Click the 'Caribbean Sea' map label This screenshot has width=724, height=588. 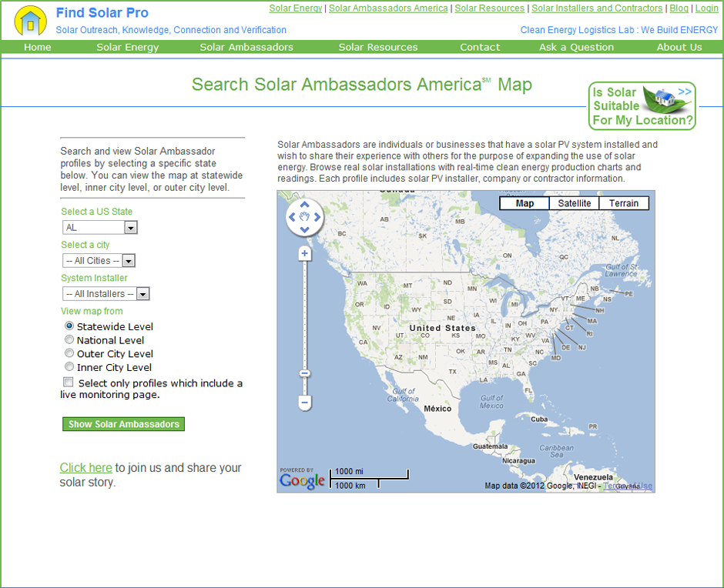coord(556,451)
